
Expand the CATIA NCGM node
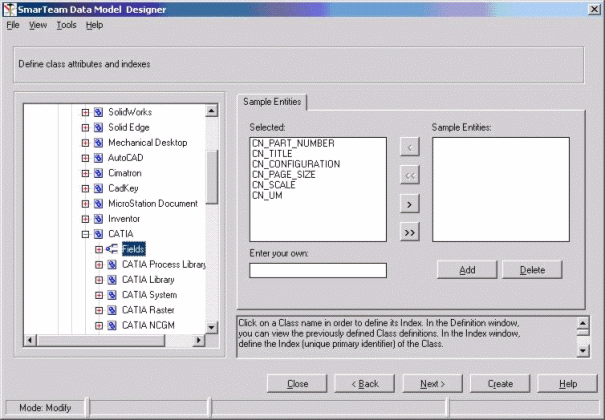[x=99, y=326]
